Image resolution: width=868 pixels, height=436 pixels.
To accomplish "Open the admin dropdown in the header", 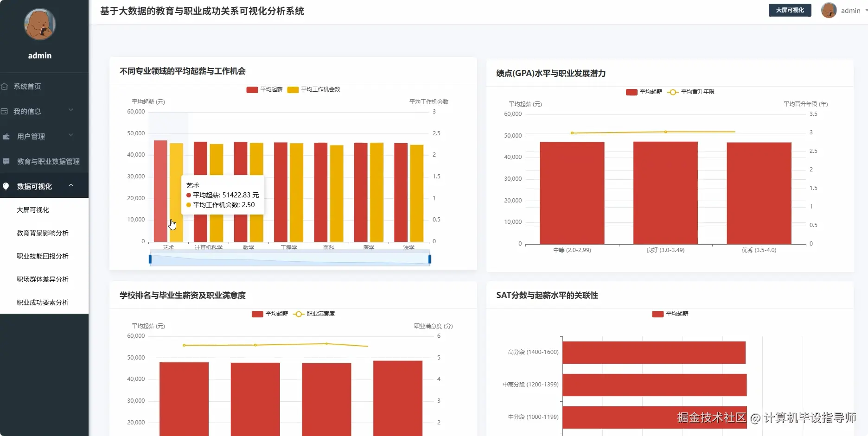I will [854, 10].
